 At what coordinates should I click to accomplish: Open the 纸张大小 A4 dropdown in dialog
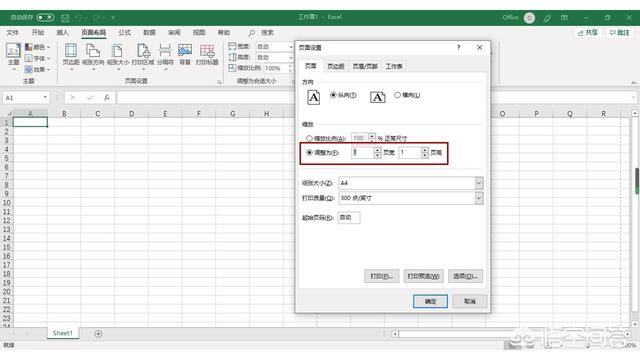[x=479, y=183]
